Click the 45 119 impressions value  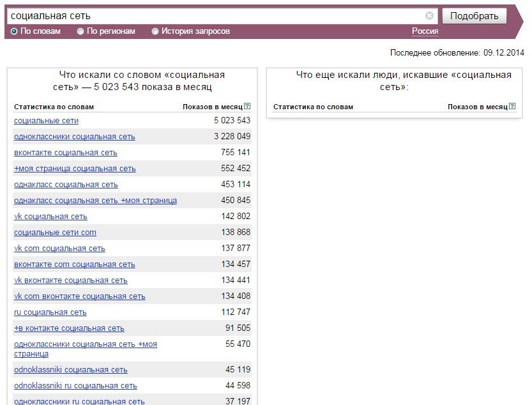238,369
